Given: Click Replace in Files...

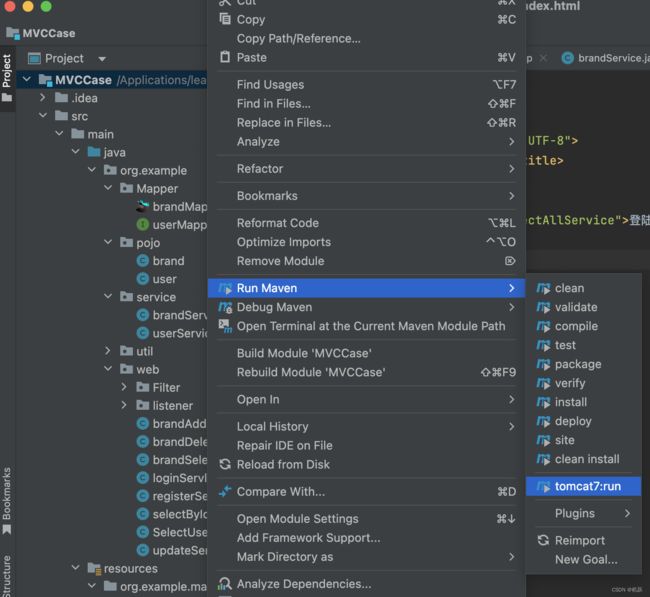Looking at the screenshot, I should [366, 123].
